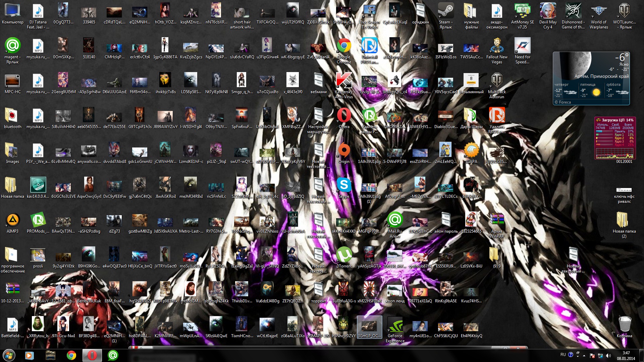Open Skype desktop shortcut

[344, 188]
